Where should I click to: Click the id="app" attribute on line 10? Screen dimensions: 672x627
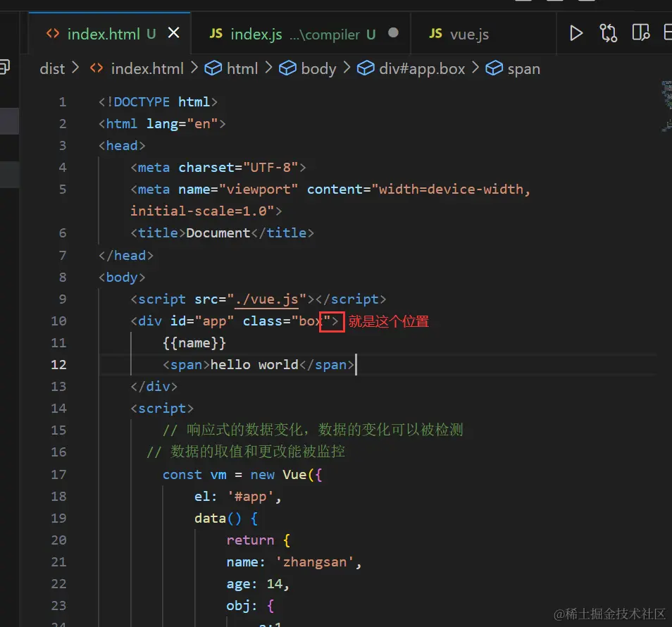point(202,321)
